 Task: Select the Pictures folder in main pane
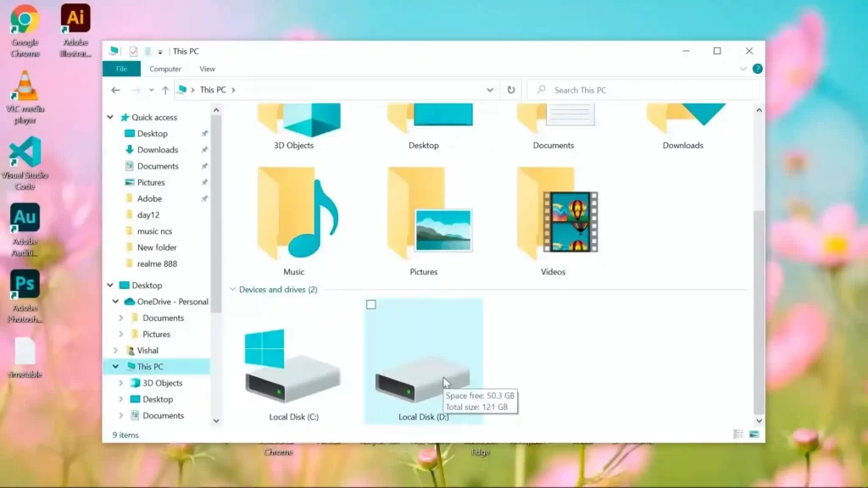pyautogui.click(x=424, y=221)
